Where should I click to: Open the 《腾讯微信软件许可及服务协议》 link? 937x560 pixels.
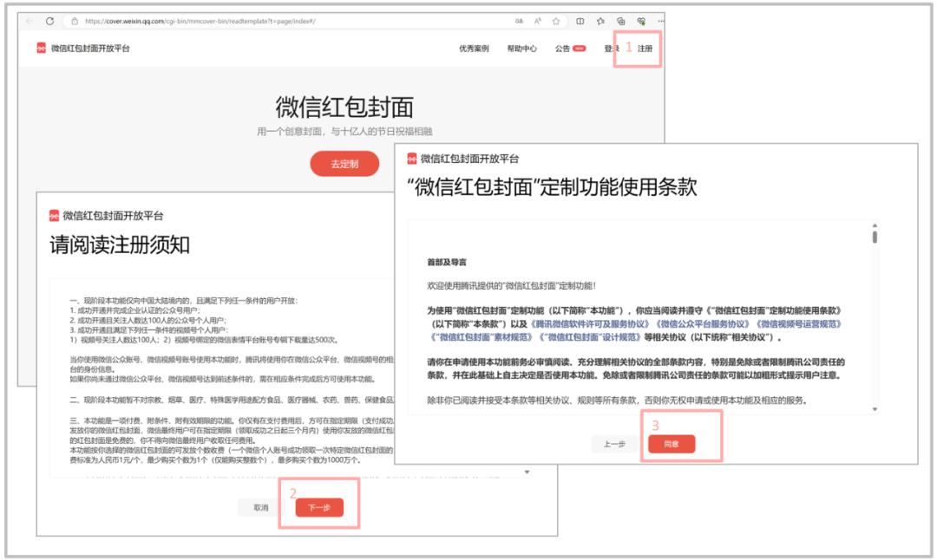591,323
